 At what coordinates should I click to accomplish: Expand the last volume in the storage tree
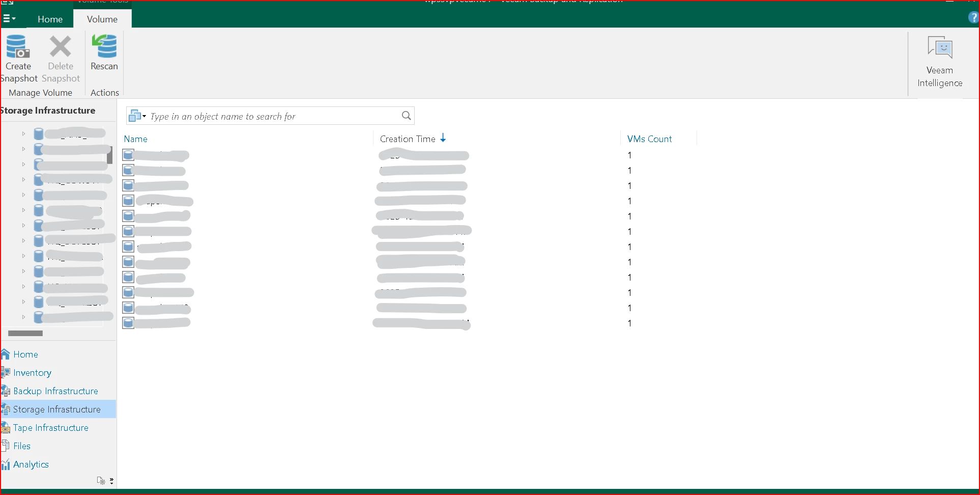click(23, 317)
